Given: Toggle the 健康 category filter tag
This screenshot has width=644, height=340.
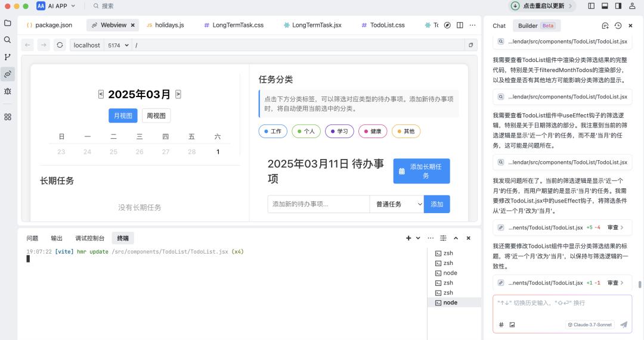Looking at the screenshot, I should (373, 131).
